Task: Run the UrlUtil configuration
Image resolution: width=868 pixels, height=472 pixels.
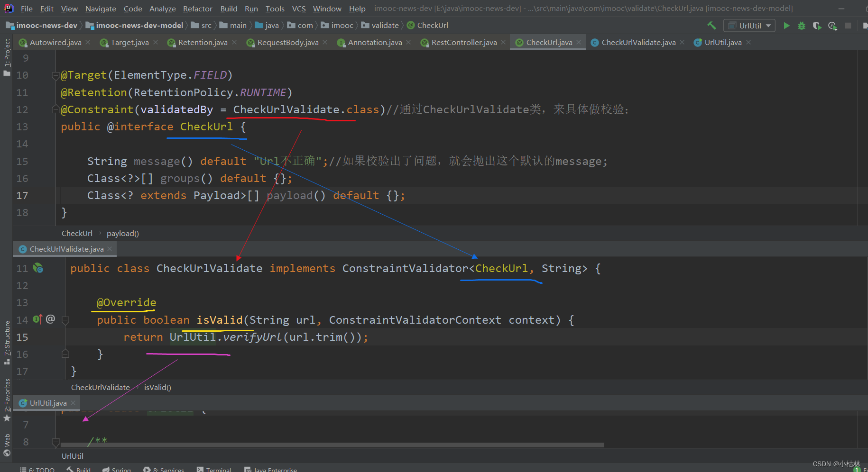Action: pos(786,26)
